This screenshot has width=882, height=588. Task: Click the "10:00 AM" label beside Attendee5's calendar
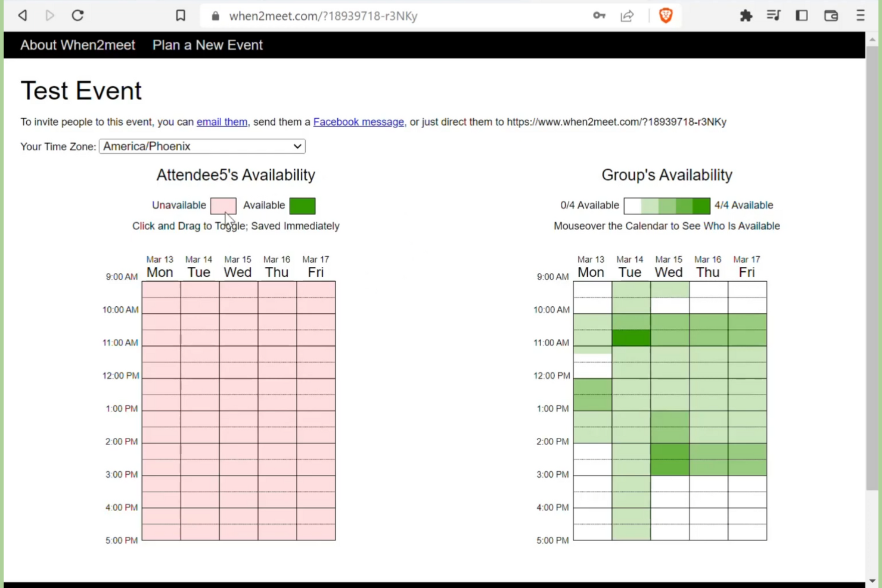pos(120,310)
